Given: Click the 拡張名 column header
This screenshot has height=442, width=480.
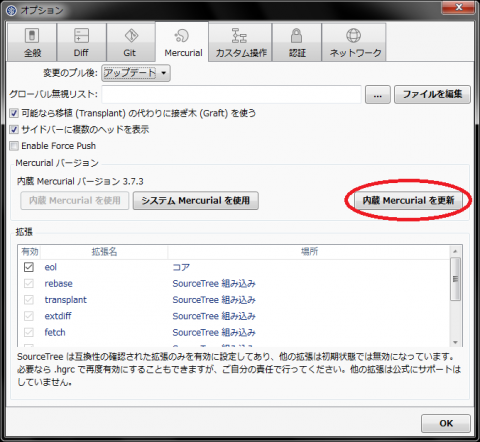Looking at the screenshot, I should pyautogui.click(x=104, y=252).
